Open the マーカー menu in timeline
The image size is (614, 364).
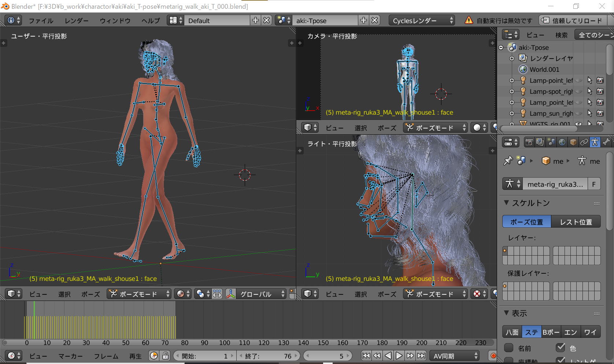(x=70, y=356)
